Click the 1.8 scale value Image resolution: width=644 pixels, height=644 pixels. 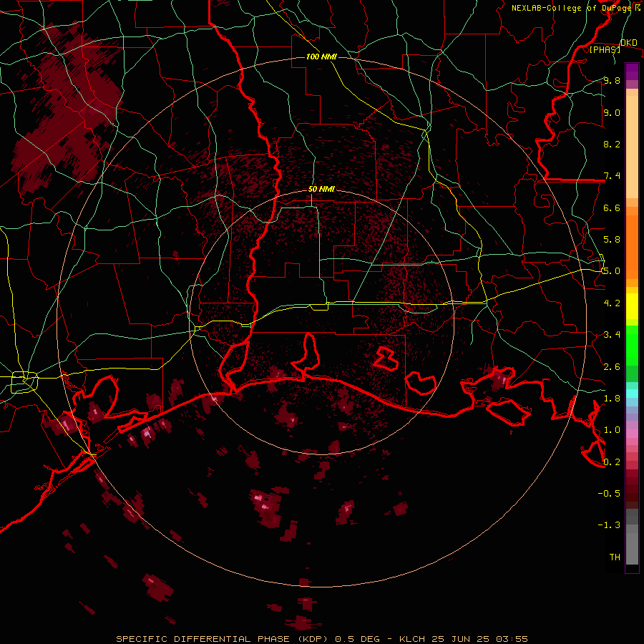[612, 399]
